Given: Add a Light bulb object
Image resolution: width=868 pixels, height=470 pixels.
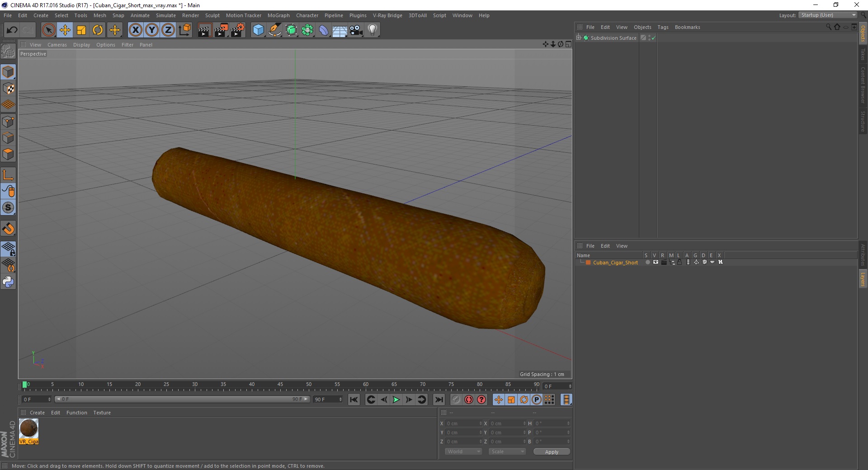Looking at the screenshot, I should pyautogui.click(x=373, y=30).
